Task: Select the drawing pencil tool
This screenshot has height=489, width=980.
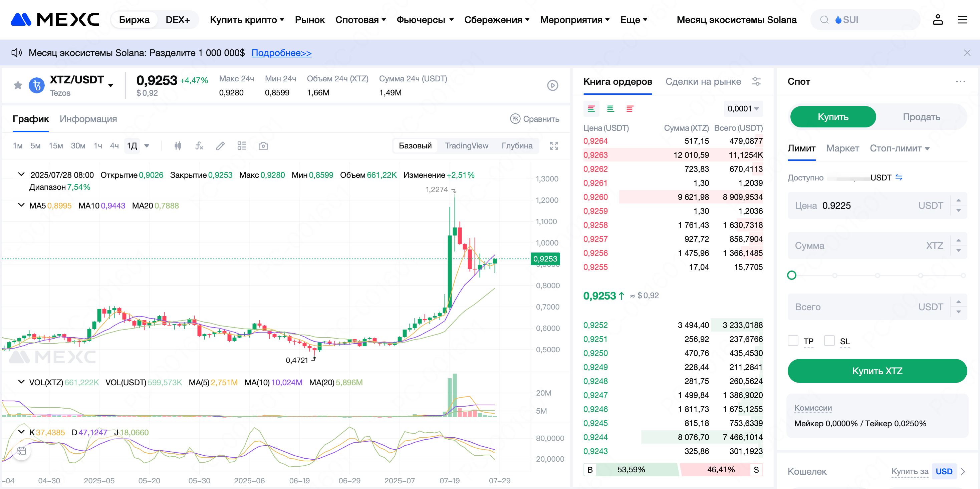Action: click(220, 146)
